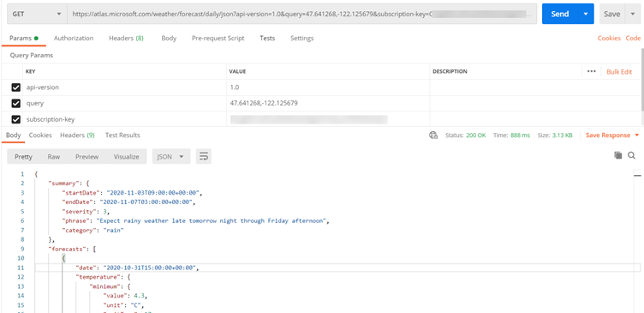This screenshot has width=644, height=313.
Task: Open the Bulk Edit link
Action: point(619,71)
